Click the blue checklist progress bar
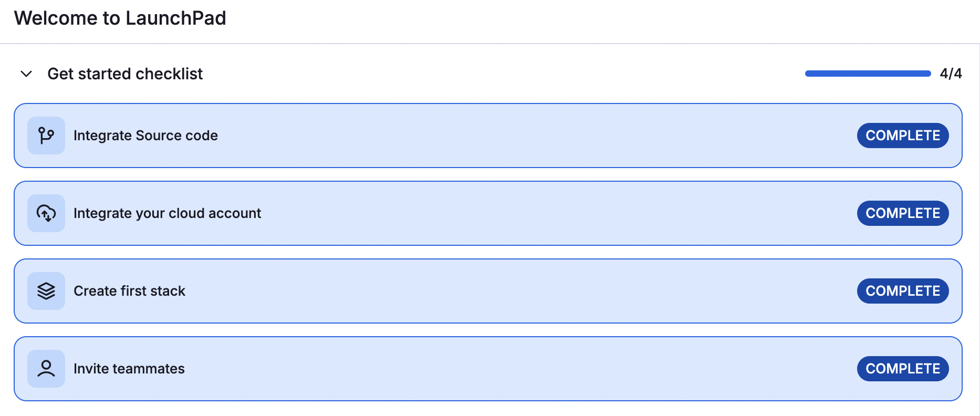 click(868, 74)
